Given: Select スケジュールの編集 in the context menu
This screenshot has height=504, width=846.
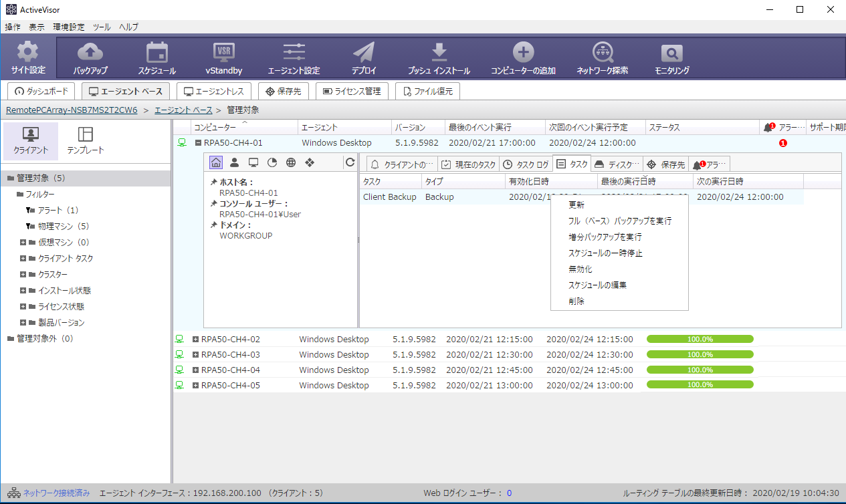Looking at the screenshot, I should 597,285.
